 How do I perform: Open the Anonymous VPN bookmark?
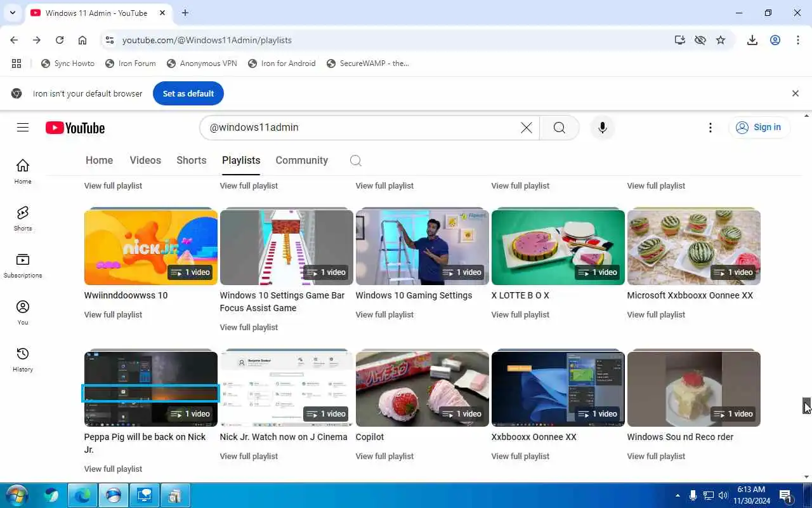tap(202, 63)
